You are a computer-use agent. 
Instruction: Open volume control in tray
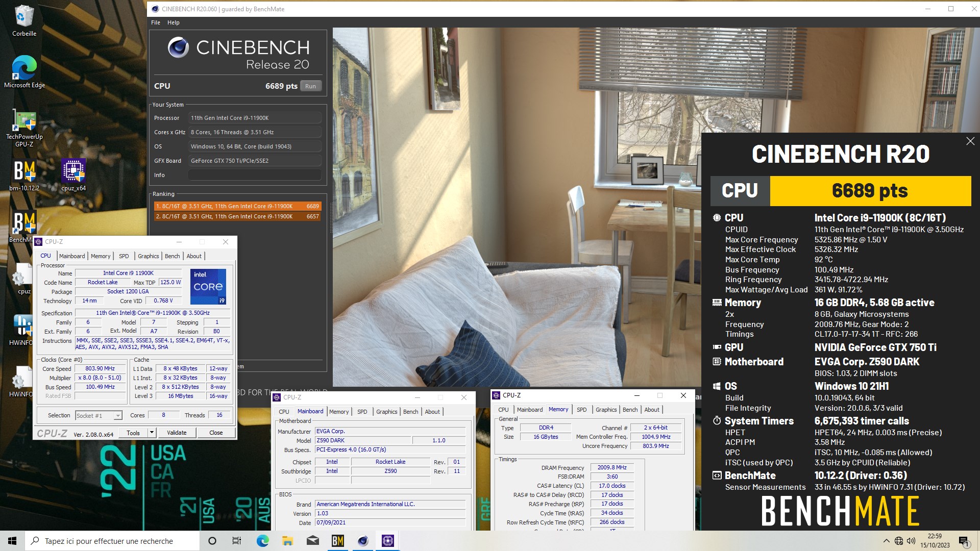click(x=911, y=541)
